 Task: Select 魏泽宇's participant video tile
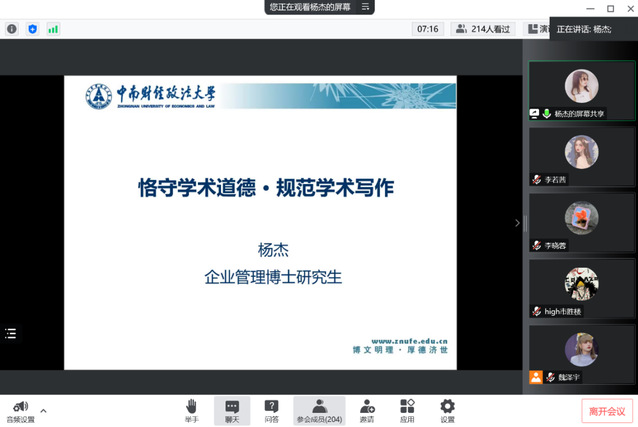pyautogui.click(x=581, y=355)
